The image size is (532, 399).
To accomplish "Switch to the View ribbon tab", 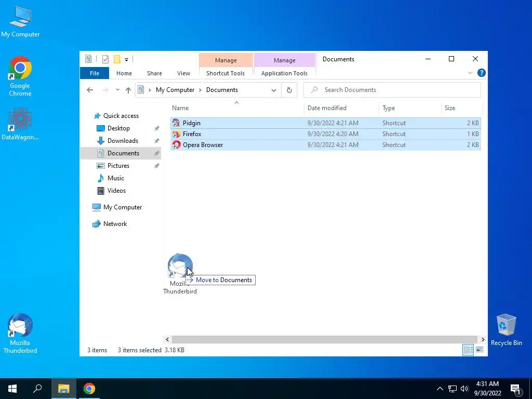I will [183, 73].
